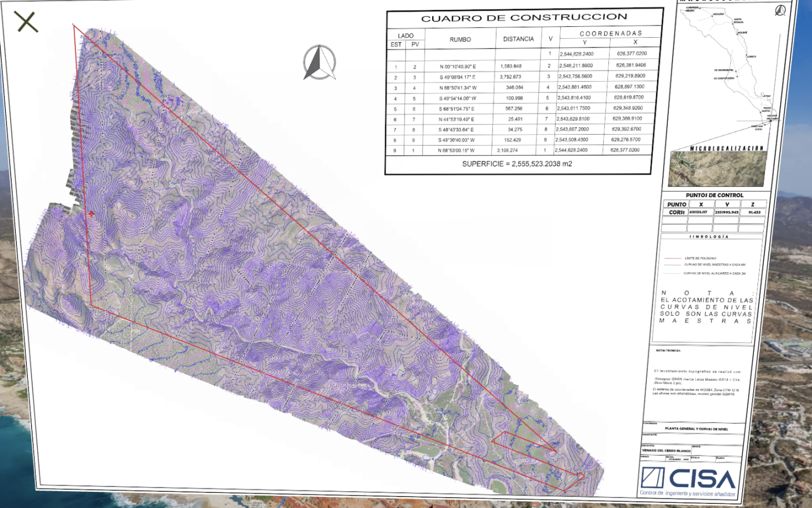Click the Cabo San Lucas label on macro map
Screen dimensions: 812x508
click(758, 127)
